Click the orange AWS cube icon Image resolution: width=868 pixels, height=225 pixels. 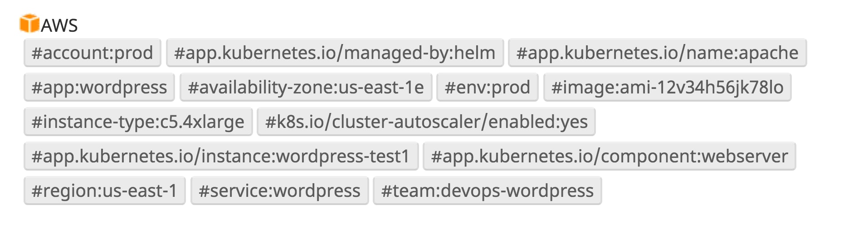29,24
